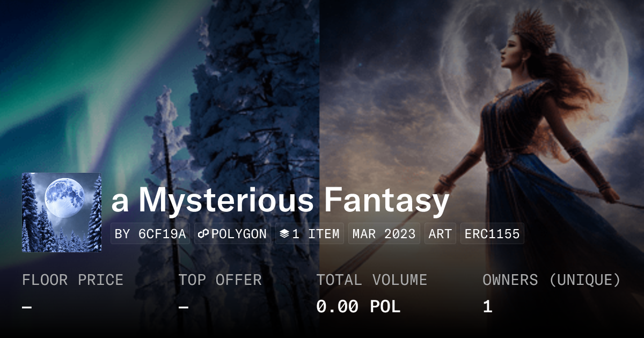Click the 1 ITEM count badge
Screen dimensions: 644x338
point(310,234)
